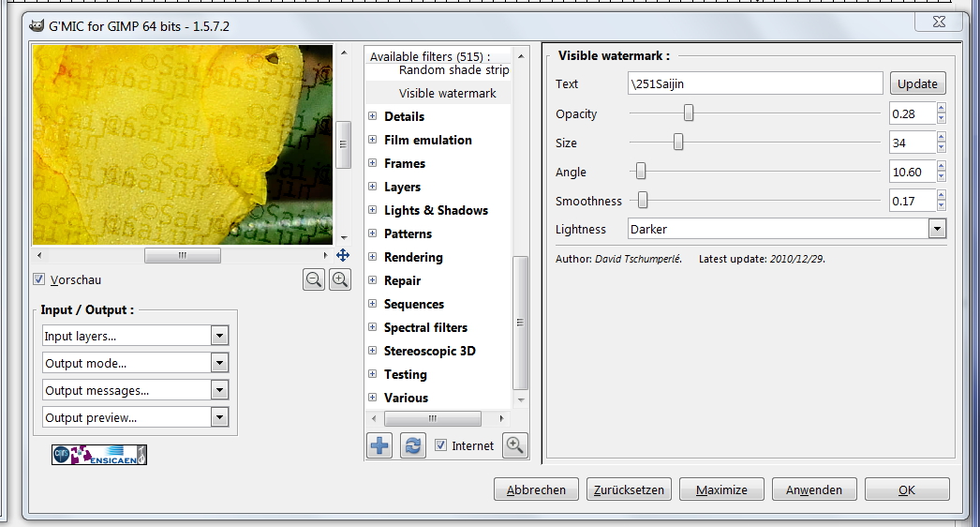Click the zoom out preview magnifier icon
This screenshot has width=980, height=527.
pos(314,279)
